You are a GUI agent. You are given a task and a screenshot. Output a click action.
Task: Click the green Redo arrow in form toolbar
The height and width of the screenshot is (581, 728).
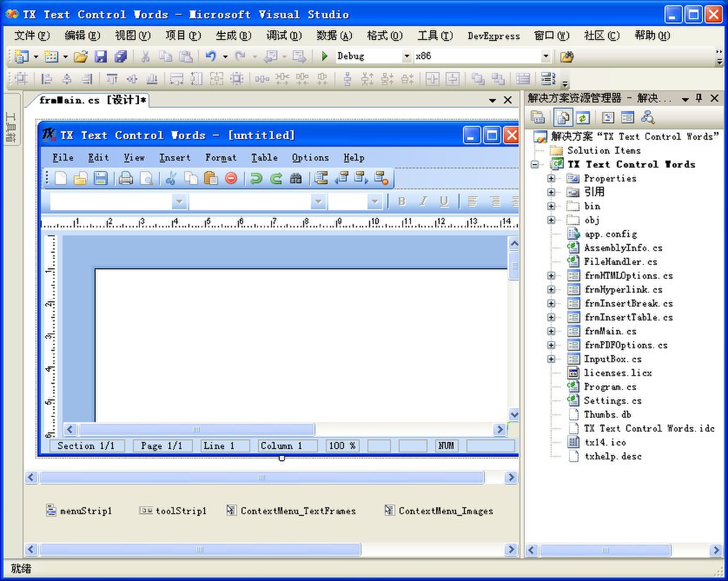(276, 178)
